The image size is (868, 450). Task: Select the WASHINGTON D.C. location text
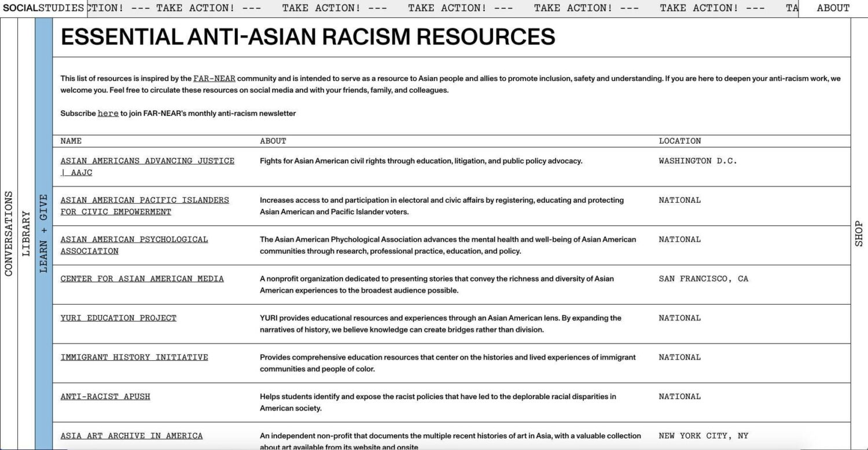coord(698,161)
